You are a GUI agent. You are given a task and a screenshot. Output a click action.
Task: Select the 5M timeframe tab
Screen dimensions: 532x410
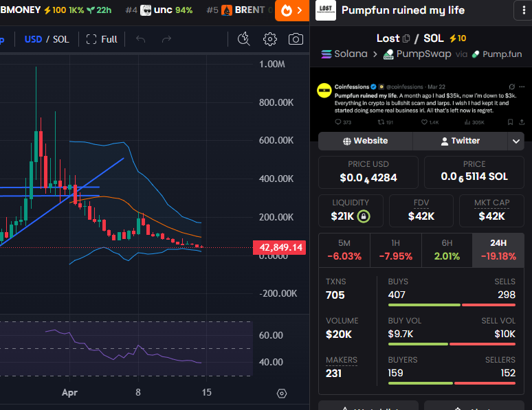(x=344, y=250)
